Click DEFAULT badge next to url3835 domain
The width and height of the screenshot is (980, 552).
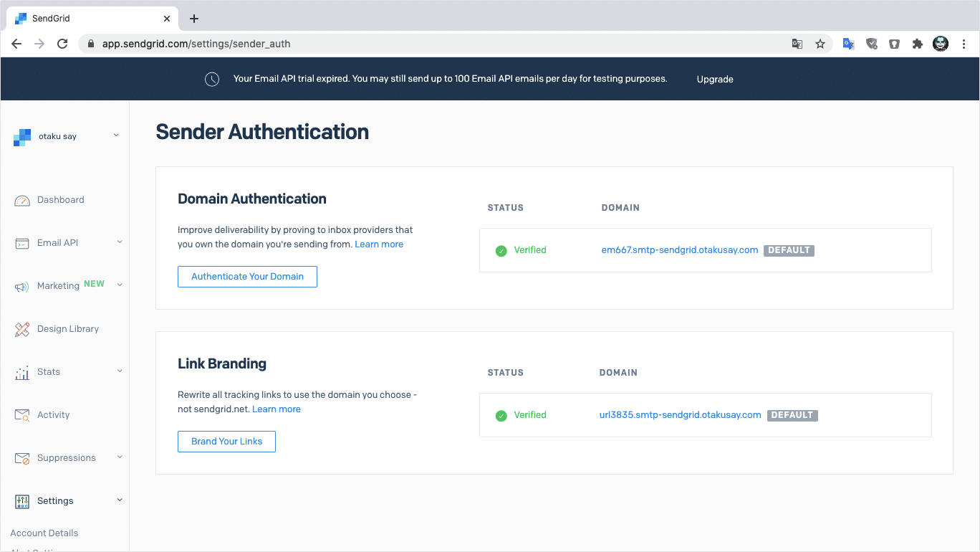click(792, 416)
